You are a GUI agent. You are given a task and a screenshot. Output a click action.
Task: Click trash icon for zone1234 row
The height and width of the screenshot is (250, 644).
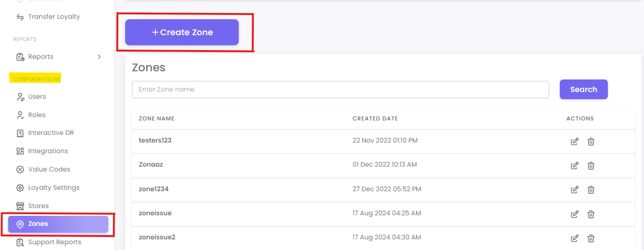[591, 189]
